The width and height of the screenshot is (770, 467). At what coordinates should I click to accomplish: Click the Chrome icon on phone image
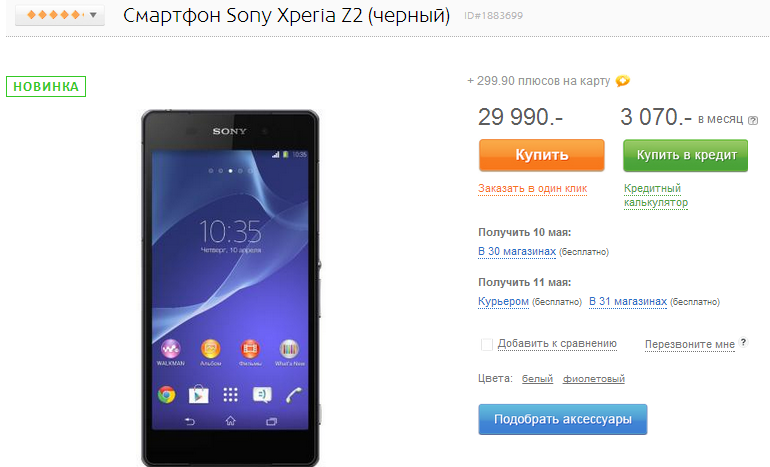click(x=166, y=394)
